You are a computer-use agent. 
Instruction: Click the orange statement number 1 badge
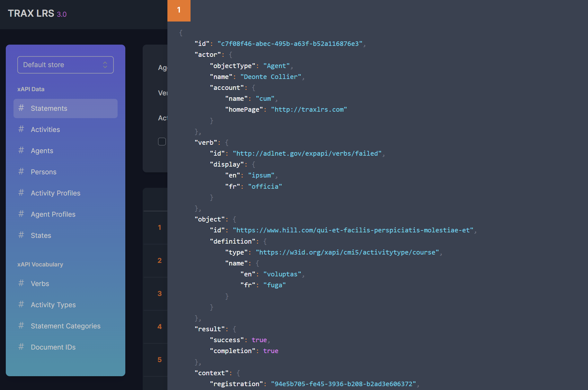tap(179, 10)
